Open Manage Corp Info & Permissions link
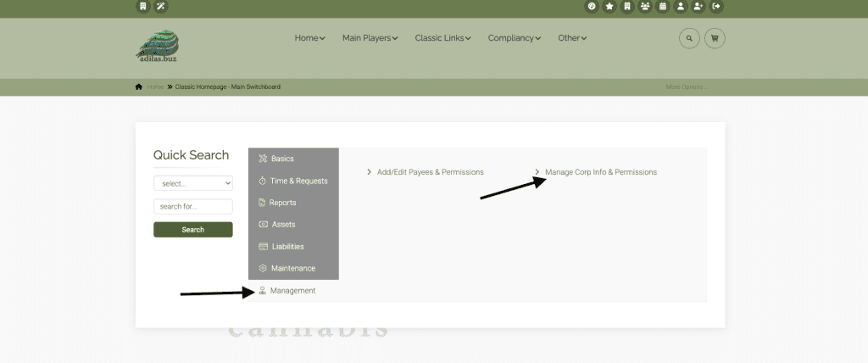 click(x=600, y=172)
